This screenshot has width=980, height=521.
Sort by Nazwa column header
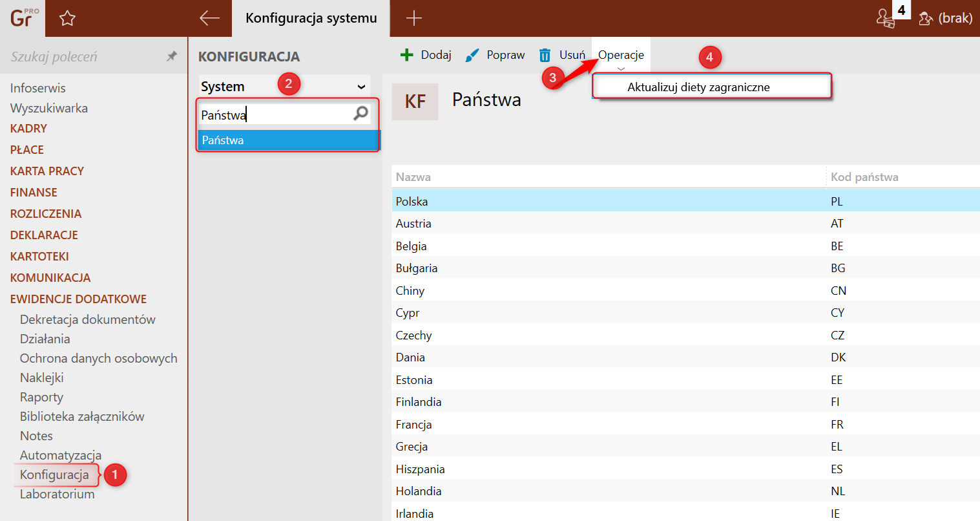tap(413, 176)
